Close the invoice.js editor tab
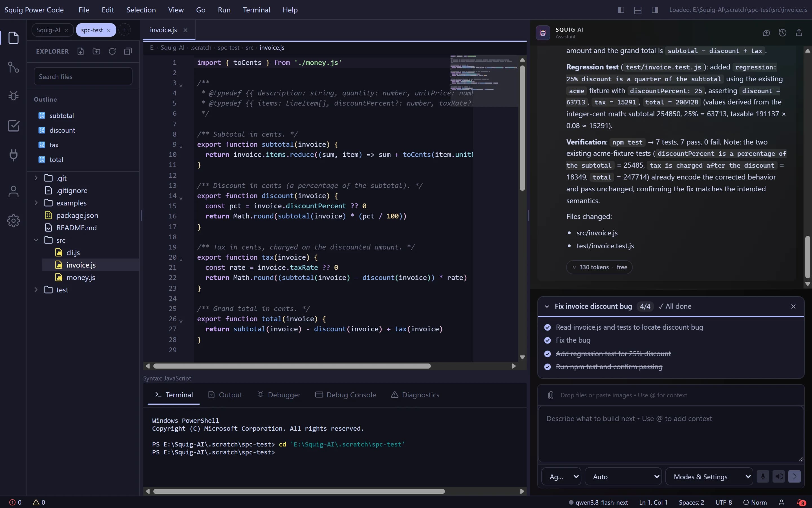The image size is (812, 508). click(185, 30)
